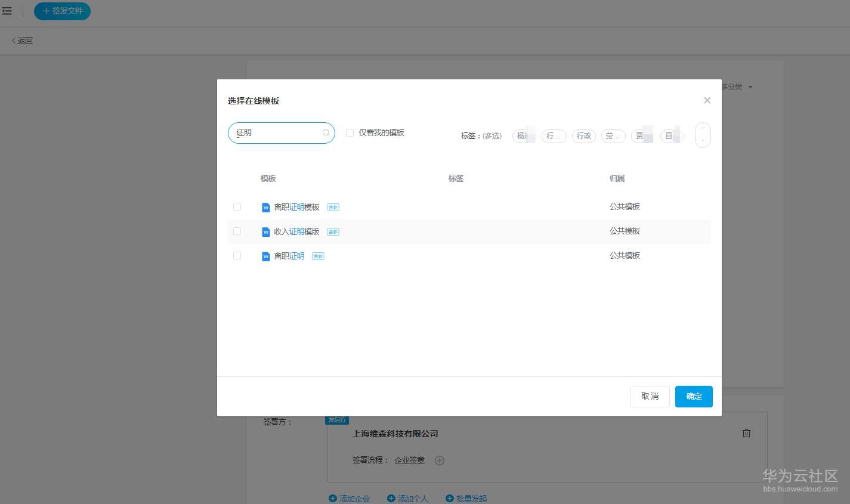The image size is (850, 504).
Task: Expand the full tag list
Action: point(703,135)
